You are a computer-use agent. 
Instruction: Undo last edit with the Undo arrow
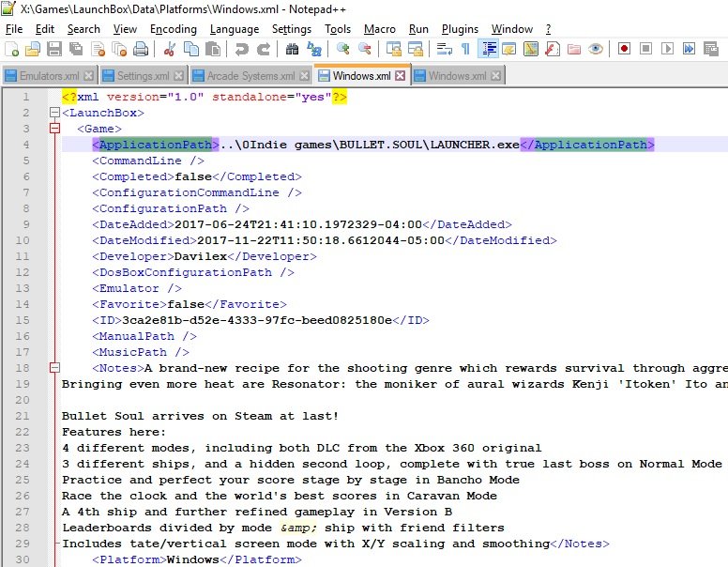pos(241,49)
